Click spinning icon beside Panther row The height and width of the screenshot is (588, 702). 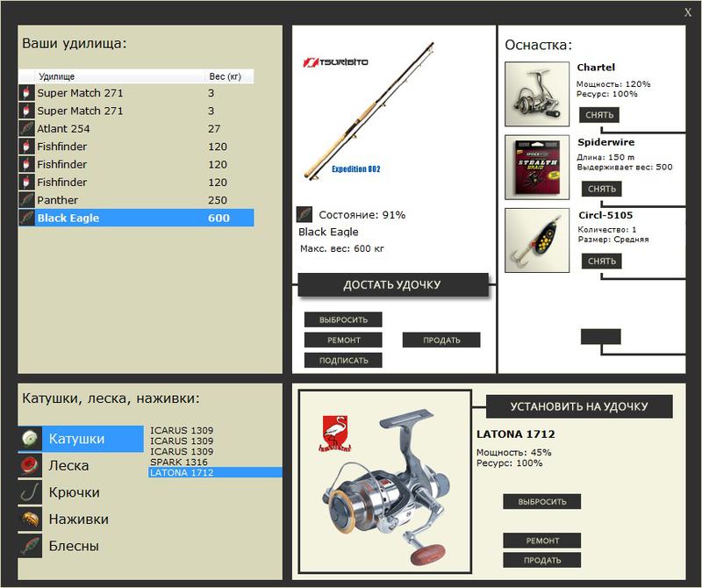[x=26, y=200]
